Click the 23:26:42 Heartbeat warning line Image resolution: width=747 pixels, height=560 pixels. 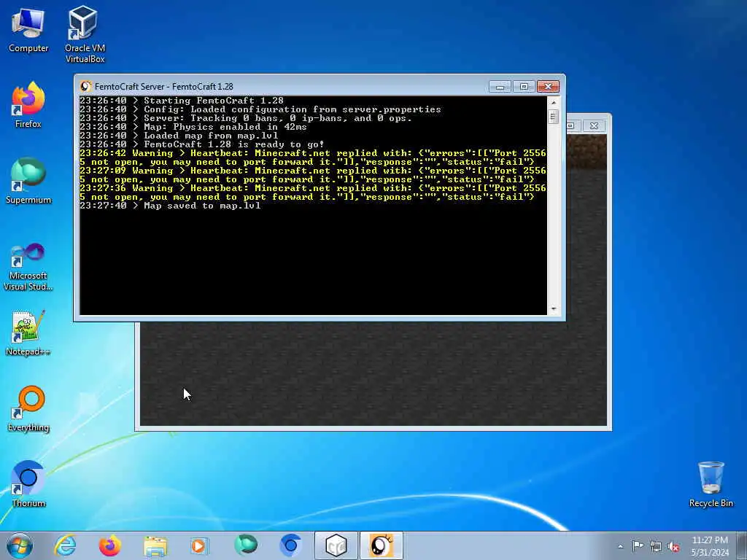pos(312,157)
